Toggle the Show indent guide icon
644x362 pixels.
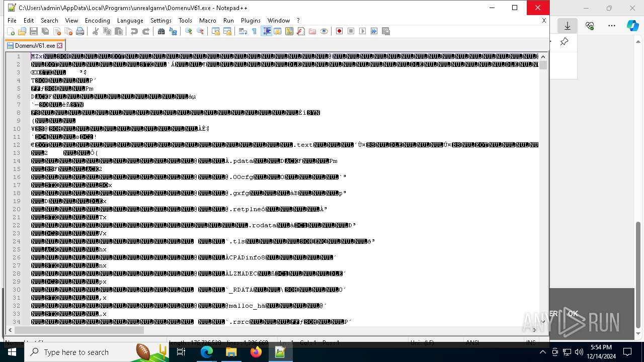[x=267, y=31]
